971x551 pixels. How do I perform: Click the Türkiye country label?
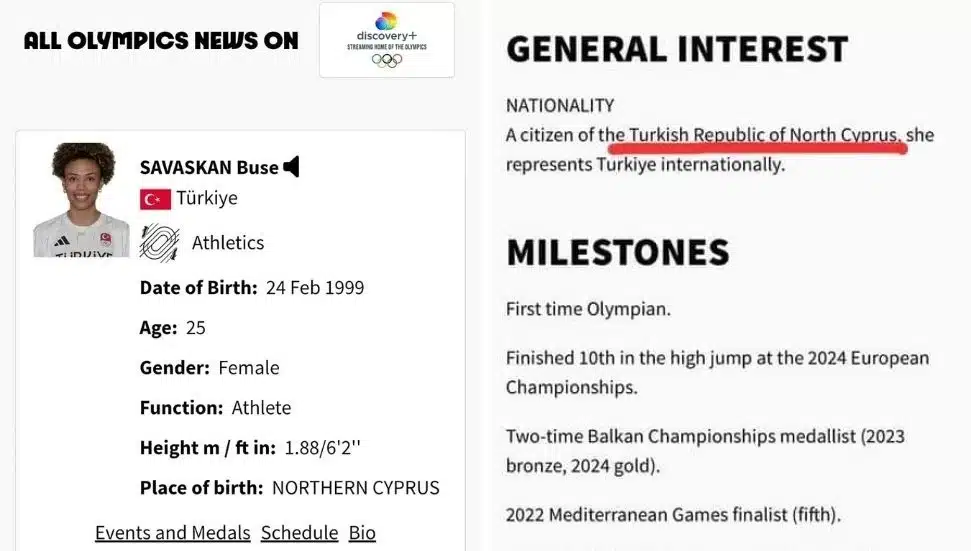207,198
